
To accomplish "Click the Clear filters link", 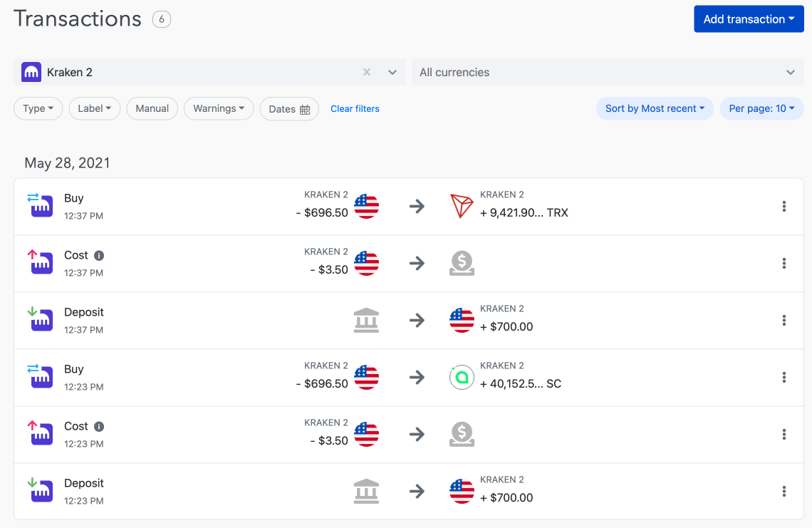I will (x=355, y=109).
